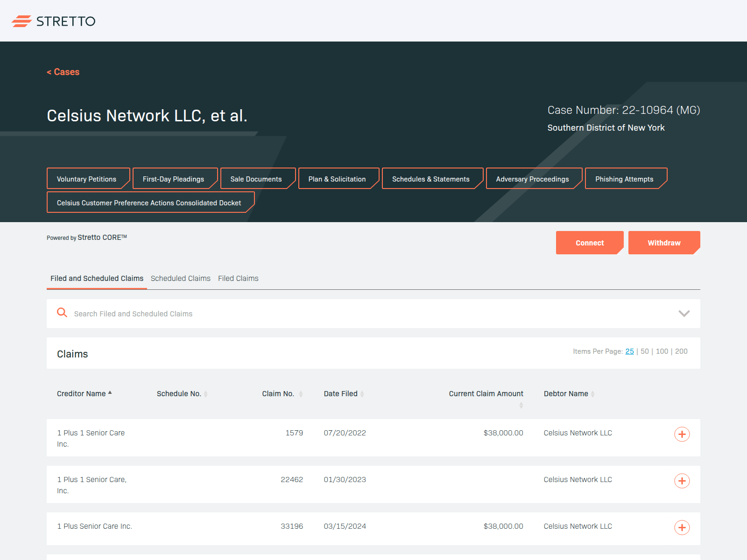Expand claim 22462 with plus icon
This screenshot has height=560, width=747.
[682, 481]
